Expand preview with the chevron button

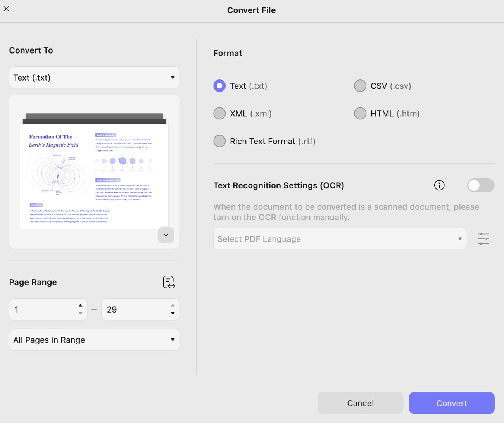pyautogui.click(x=166, y=235)
